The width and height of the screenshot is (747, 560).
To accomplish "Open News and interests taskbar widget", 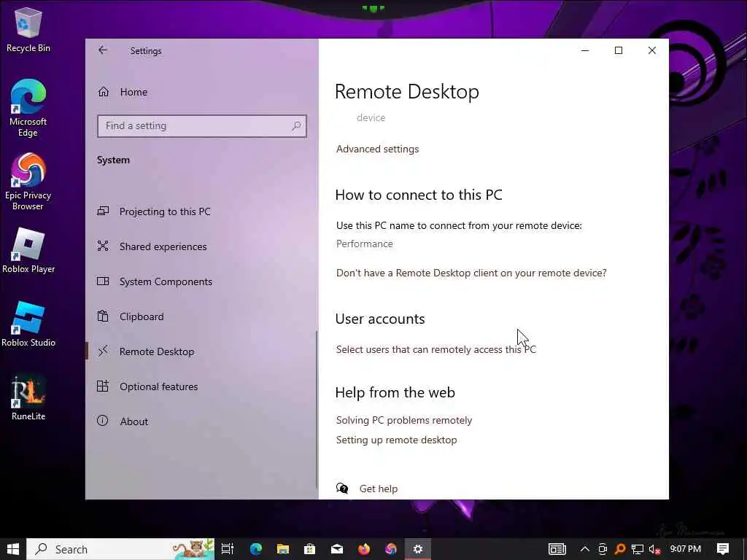I will 557,549.
